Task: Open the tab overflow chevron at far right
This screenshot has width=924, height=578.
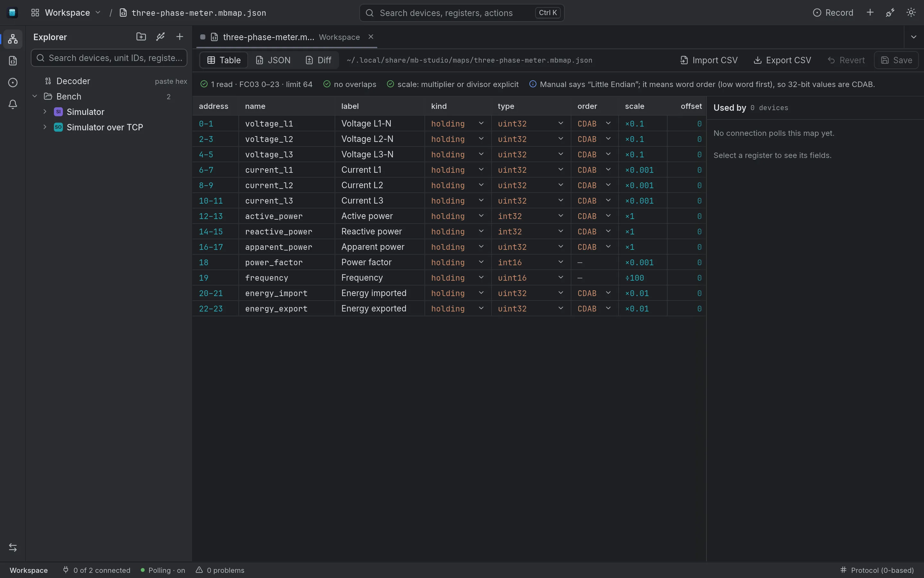Action: 914,37
